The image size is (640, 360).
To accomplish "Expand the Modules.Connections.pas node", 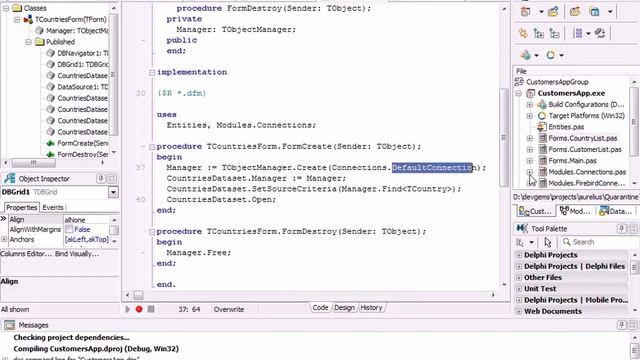I will [x=530, y=172].
